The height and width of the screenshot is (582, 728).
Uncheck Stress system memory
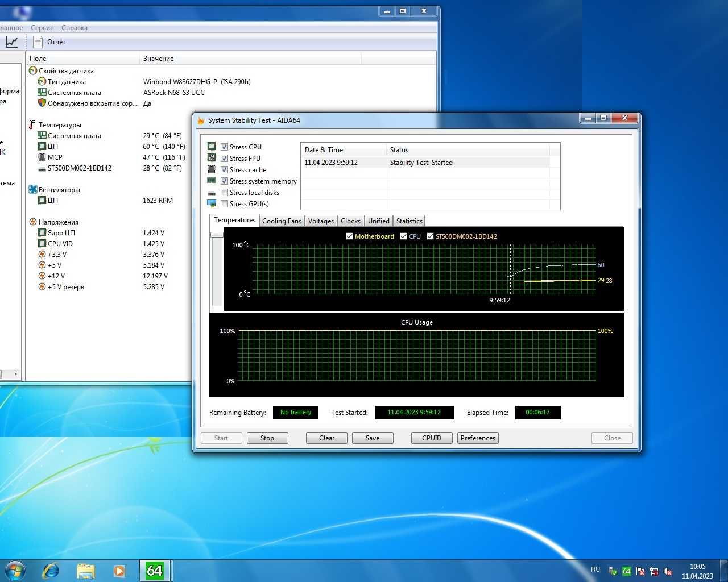coord(224,181)
